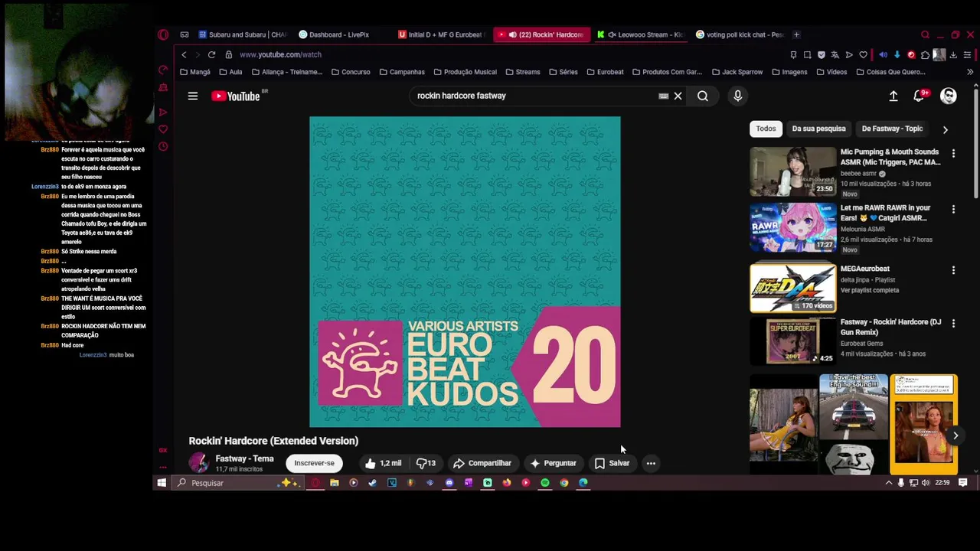Mute the tab via address bar speaker icon
The width and height of the screenshot is (980, 551).
tap(883, 54)
